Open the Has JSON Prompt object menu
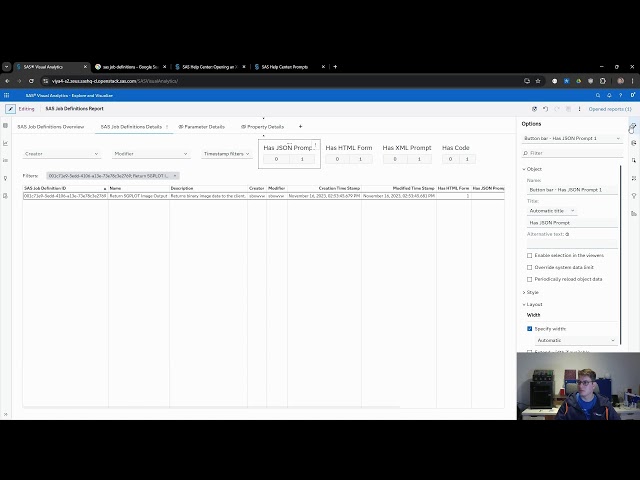 click(x=315, y=145)
